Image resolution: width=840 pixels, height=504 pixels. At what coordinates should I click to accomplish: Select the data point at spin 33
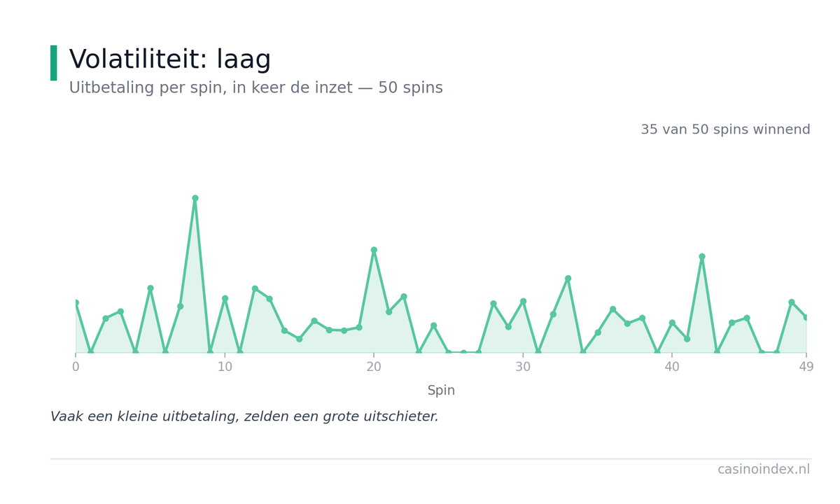(x=568, y=279)
